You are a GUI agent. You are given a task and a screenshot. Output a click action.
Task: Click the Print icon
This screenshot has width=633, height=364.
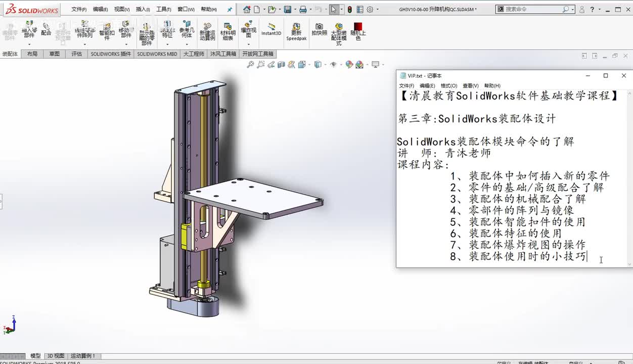pos(302,9)
